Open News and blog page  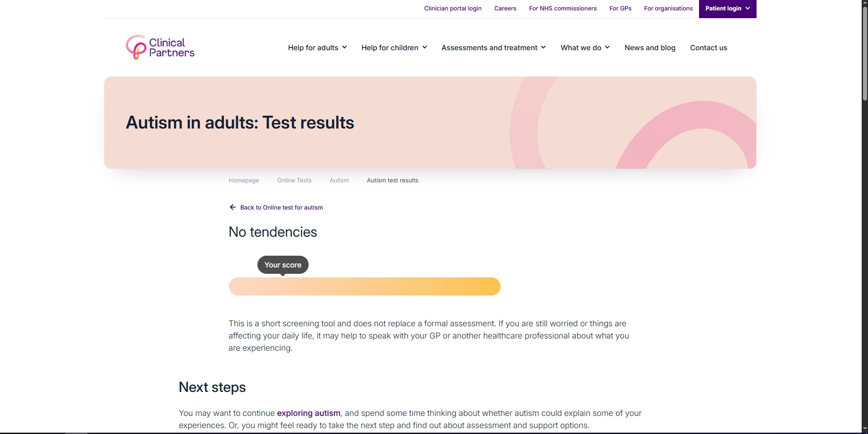[x=650, y=48]
